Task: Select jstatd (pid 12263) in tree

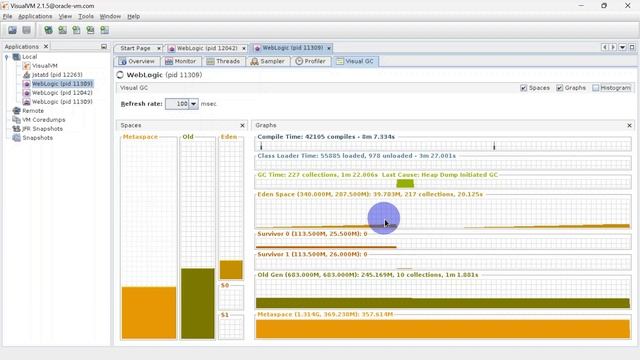Action: 57,75
